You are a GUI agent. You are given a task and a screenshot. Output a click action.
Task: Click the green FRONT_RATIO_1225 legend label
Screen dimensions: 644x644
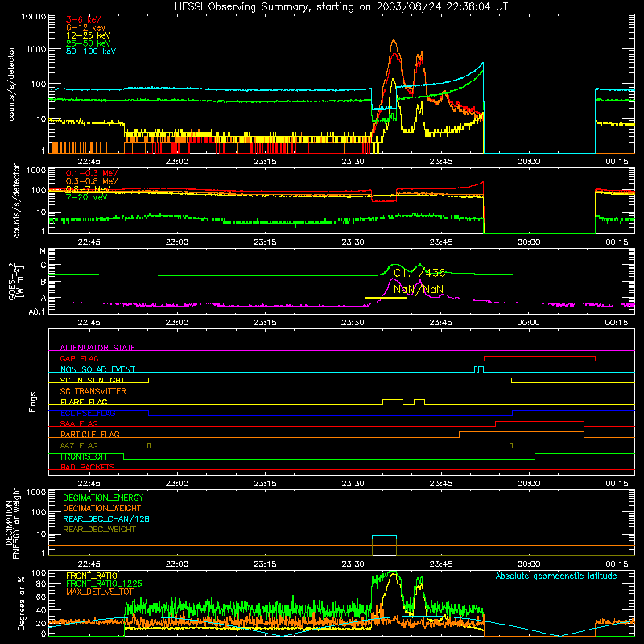104,584
